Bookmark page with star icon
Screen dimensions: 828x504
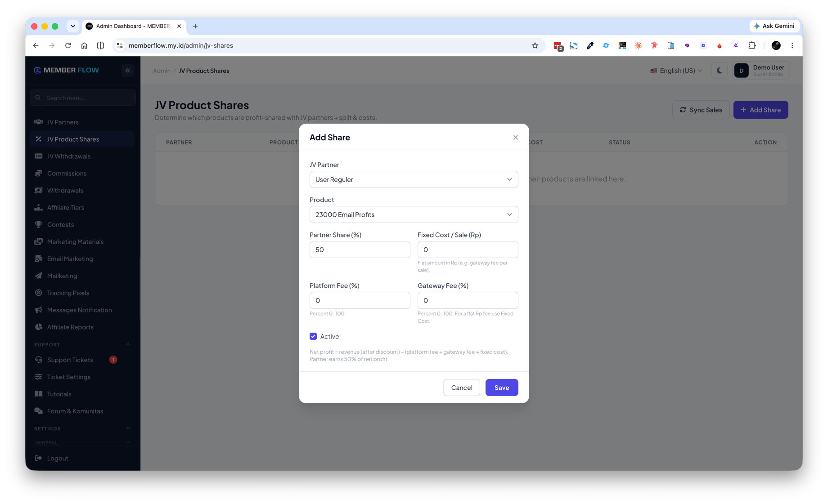pyautogui.click(x=535, y=45)
